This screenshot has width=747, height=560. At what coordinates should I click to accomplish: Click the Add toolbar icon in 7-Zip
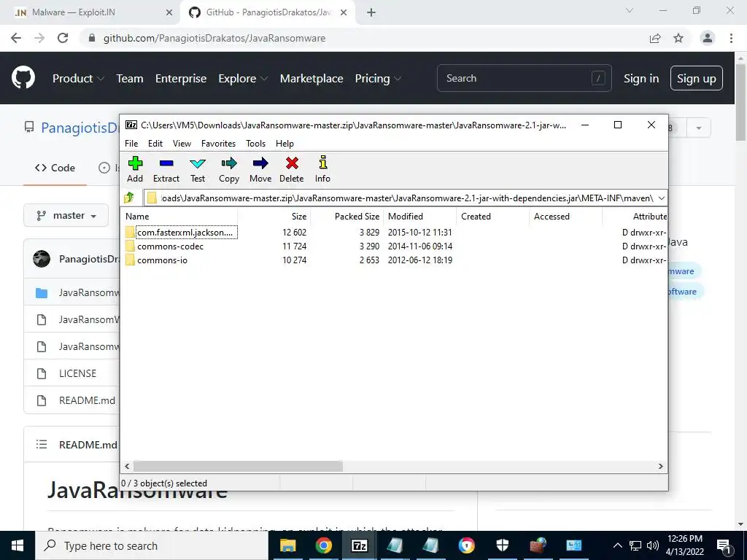[135, 169]
